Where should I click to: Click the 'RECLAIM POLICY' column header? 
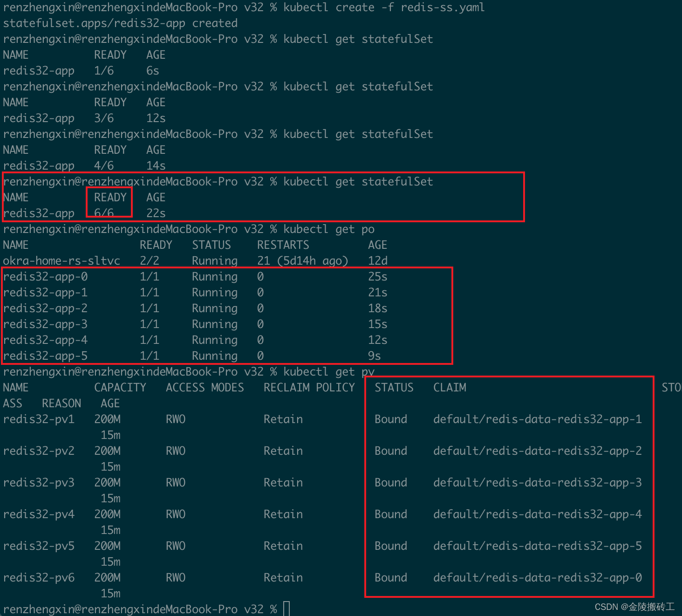pos(309,388)
